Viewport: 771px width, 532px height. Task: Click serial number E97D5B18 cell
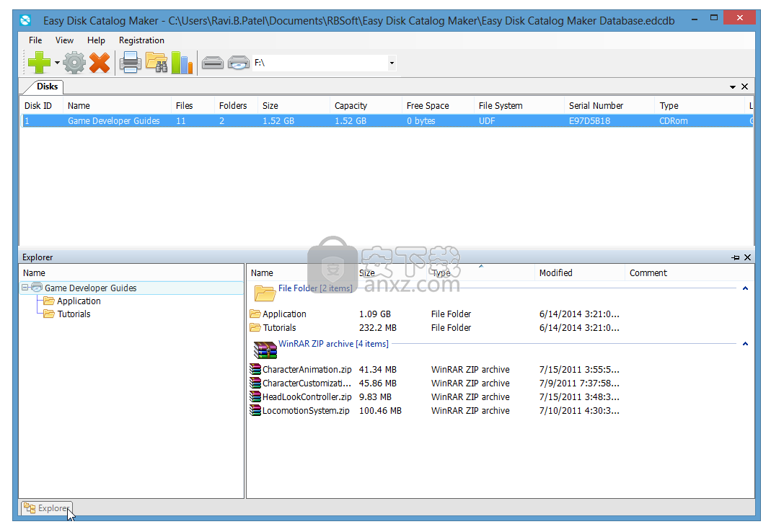point(589,121)
